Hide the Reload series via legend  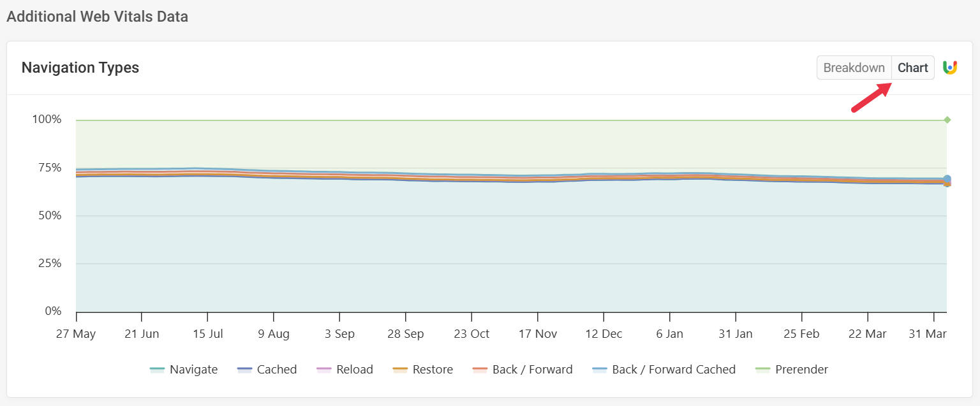pyautogui.click(x=354, y=370)
